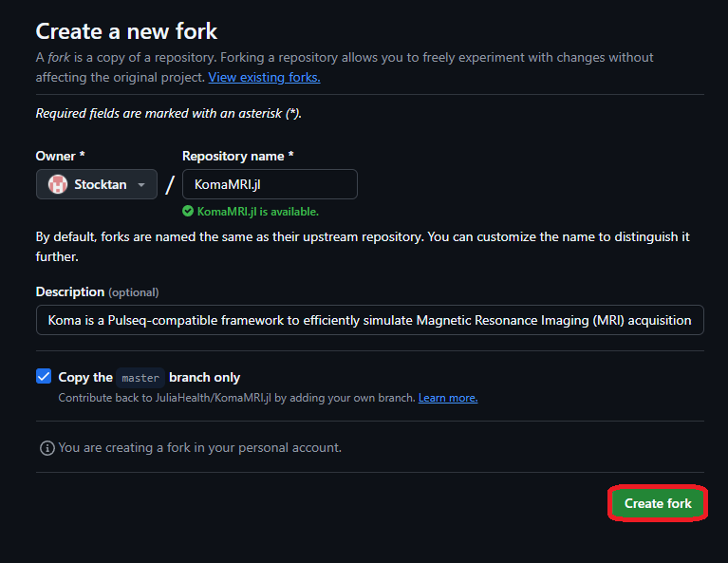Screen dimensions: 728x563
Task: Click the Stocktan owner avatar icon
Action: coord(58,184)
